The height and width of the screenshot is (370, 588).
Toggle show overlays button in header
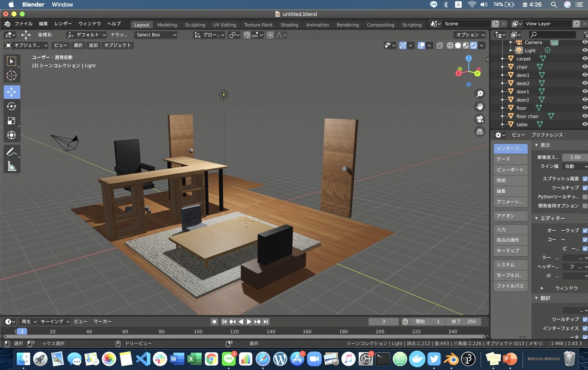pos(421,45)
